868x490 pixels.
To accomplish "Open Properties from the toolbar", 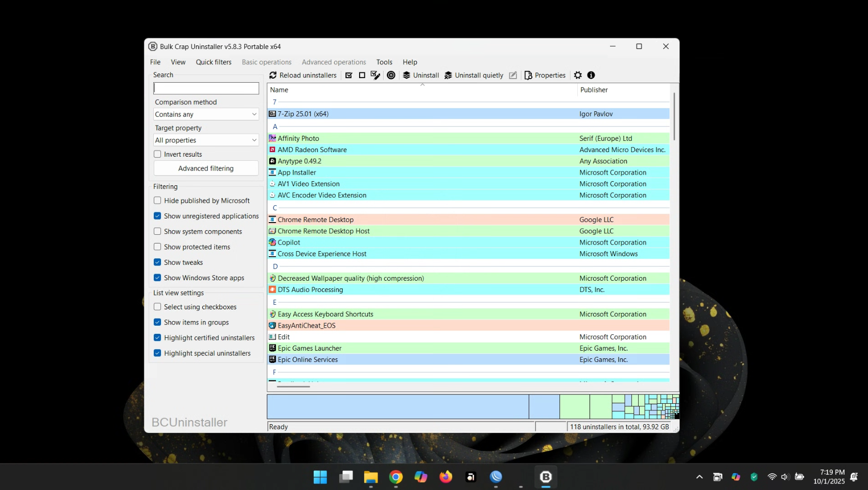I will [x=545, y=76].
